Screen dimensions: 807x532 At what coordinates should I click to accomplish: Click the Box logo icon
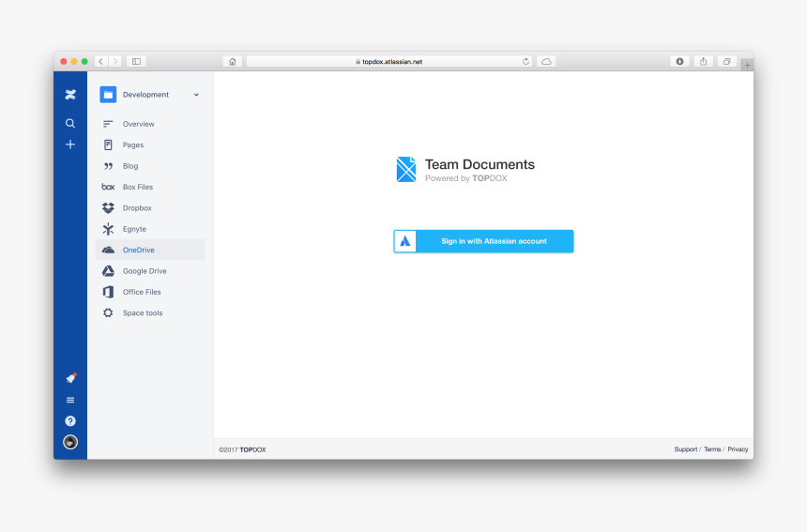[108, 187]
